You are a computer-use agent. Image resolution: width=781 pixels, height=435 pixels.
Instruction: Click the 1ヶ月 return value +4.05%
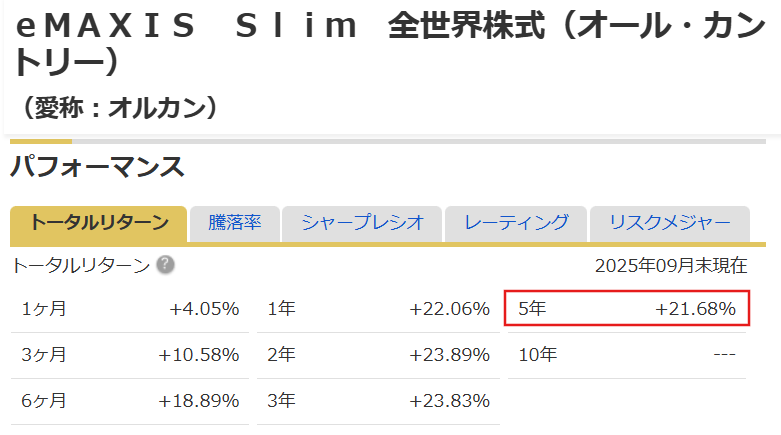[x=204, y=309]
